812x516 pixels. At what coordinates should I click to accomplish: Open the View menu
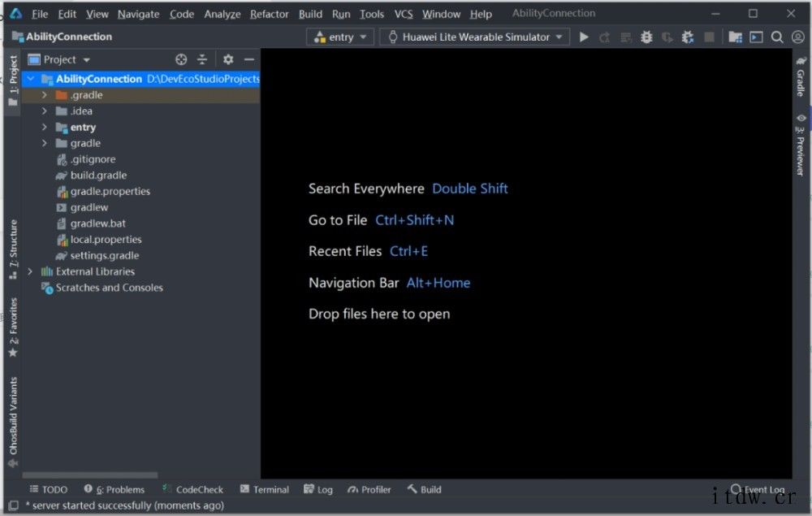[x=97, y=14]
